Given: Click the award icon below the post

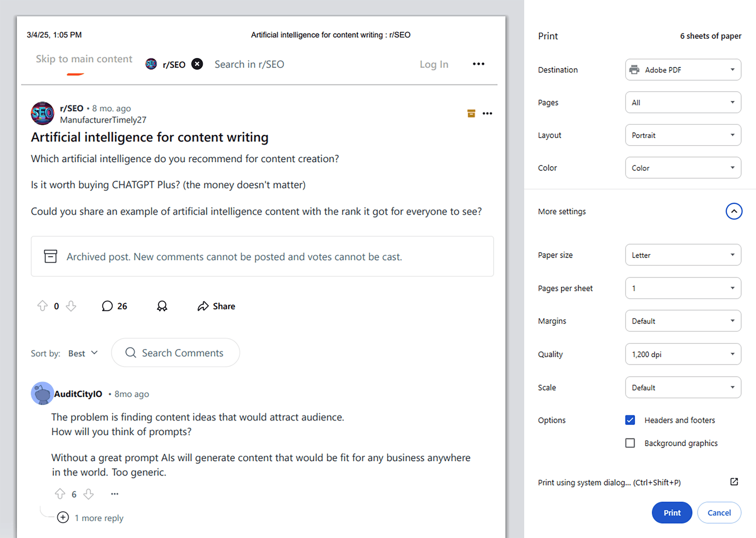Looking at the screenshot, I should (162, 306).
